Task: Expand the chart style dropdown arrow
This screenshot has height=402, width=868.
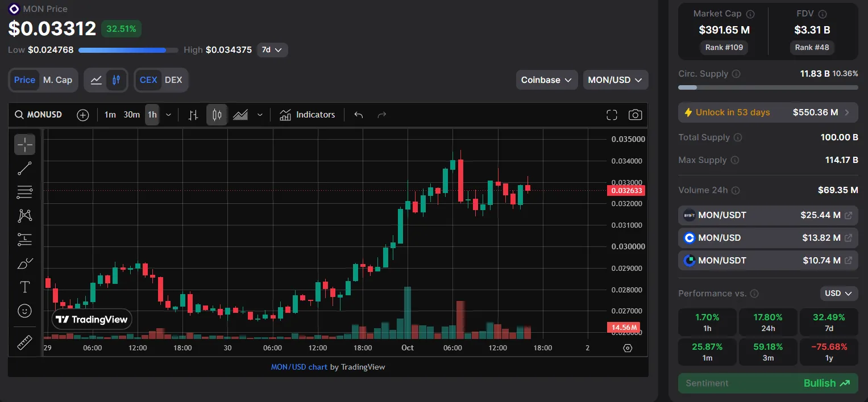Action: click(x=260, y=115)
